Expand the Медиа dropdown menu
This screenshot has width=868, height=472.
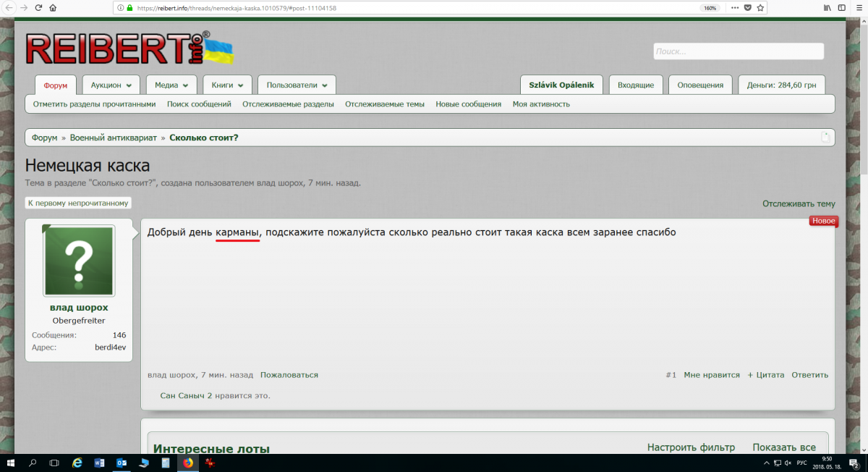(171, 85)
